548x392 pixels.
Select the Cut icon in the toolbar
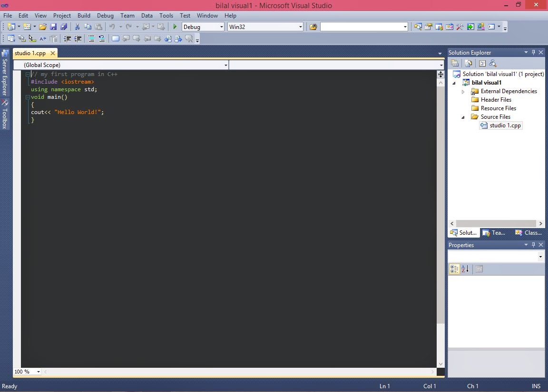click(x=77, y=27)
